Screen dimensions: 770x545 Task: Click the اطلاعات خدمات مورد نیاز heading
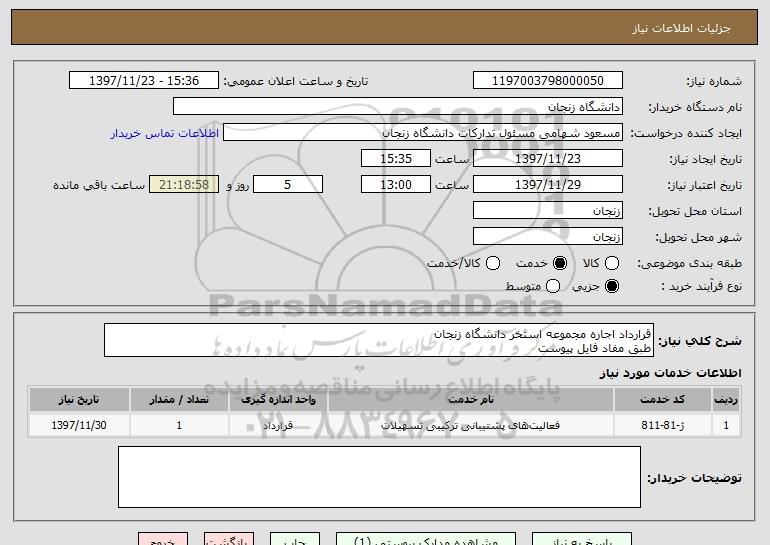[x=670, y=373]
